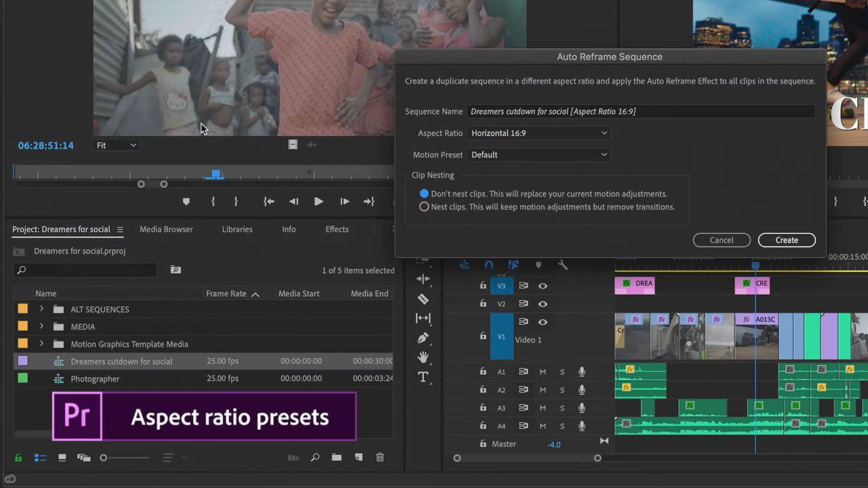Click the New Bin folder icon

coord(336,457)
